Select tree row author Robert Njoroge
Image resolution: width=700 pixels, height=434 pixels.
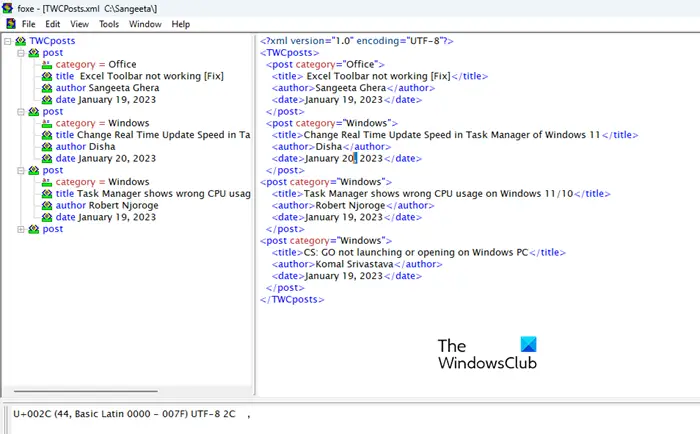pyautogui.click(x=107, y=205)
